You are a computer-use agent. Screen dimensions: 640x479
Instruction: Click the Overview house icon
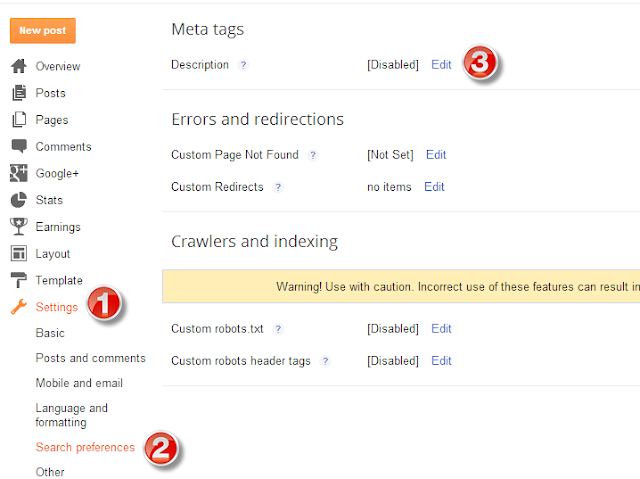point(19,66)
